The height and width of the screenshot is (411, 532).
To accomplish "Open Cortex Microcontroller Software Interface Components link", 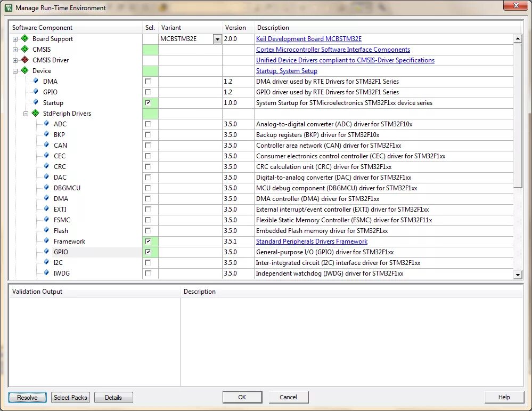I will [x=333, y=49].
